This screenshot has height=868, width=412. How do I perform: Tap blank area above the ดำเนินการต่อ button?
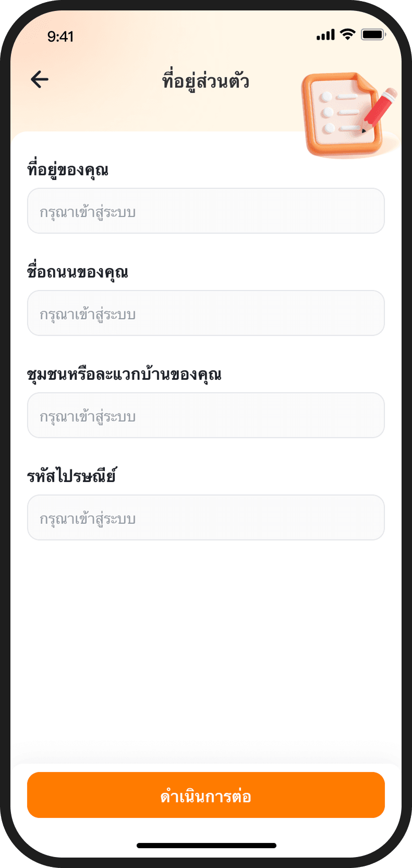tap(205, 652)
